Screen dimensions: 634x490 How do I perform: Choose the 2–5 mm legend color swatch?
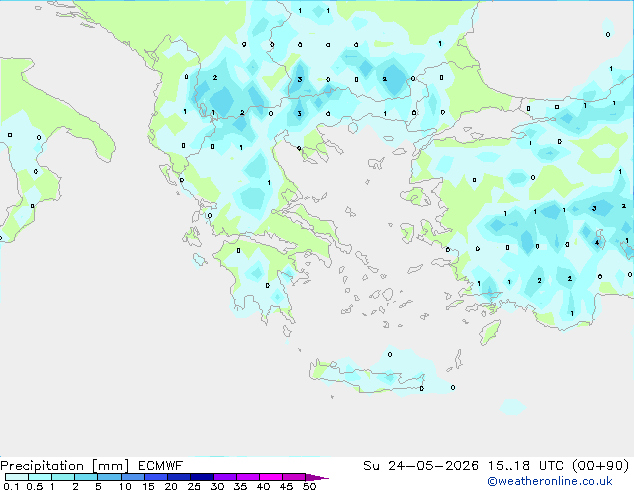click(86, 477)
